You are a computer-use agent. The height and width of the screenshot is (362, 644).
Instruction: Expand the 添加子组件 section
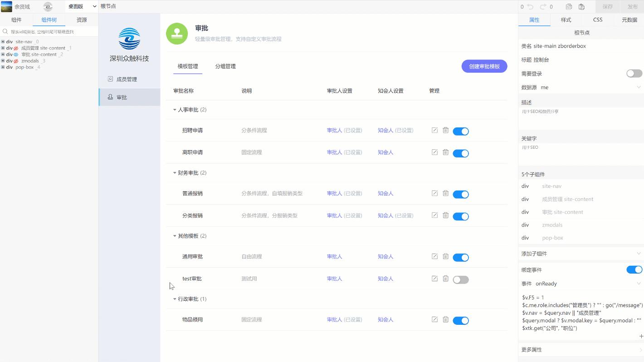(581, 254)
